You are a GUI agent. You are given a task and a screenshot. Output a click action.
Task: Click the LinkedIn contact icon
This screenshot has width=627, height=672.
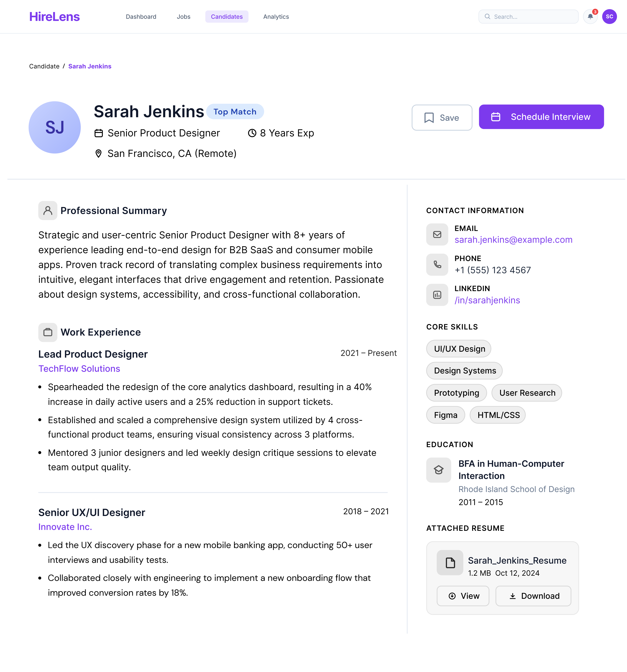click(x=437, y=295)
